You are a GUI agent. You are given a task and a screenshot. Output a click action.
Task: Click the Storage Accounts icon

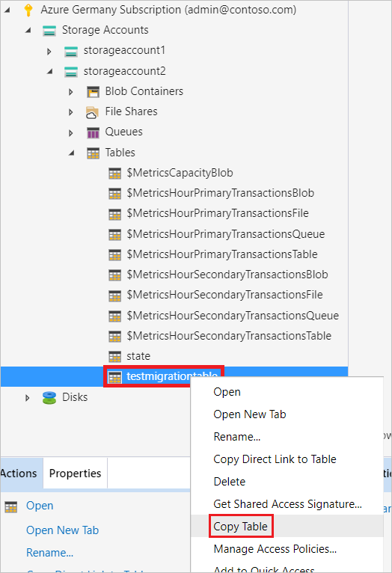click(49, 31)
